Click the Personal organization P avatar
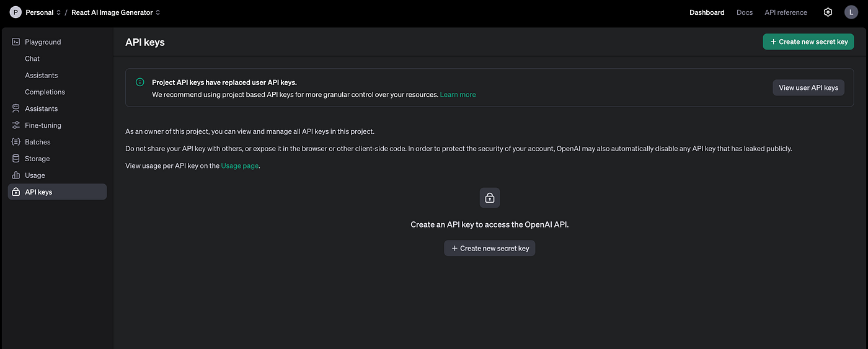The height and width of the screenshot is (349, 868). pos(15,12)
